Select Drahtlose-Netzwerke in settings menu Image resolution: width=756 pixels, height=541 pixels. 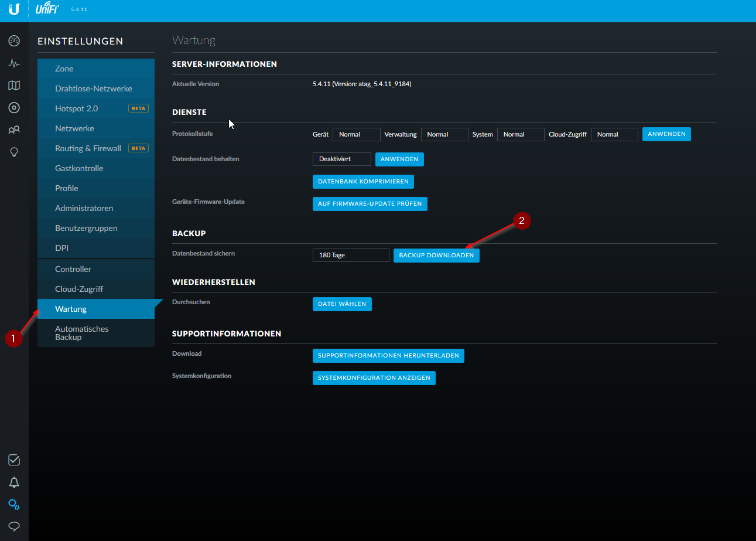pos(94,89)
